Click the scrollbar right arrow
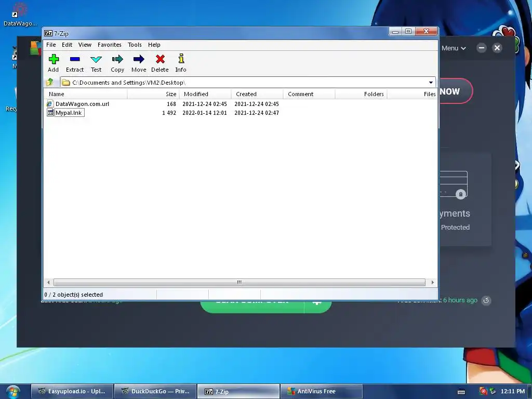Image resolution: width=532 pixels, height=399 pixels. coord(432,282)
